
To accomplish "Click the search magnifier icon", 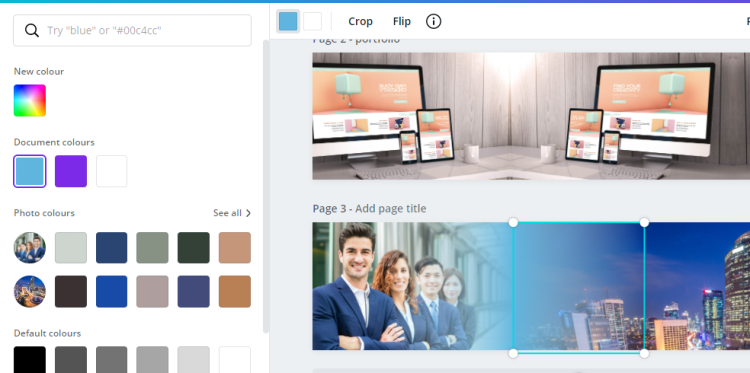I will 32,31.
